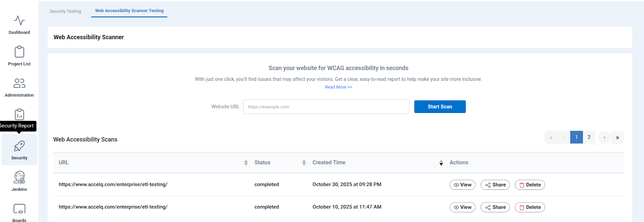Sort by Created Time column arrows
The width and height of the screenshot is (644, 222).
441,162
